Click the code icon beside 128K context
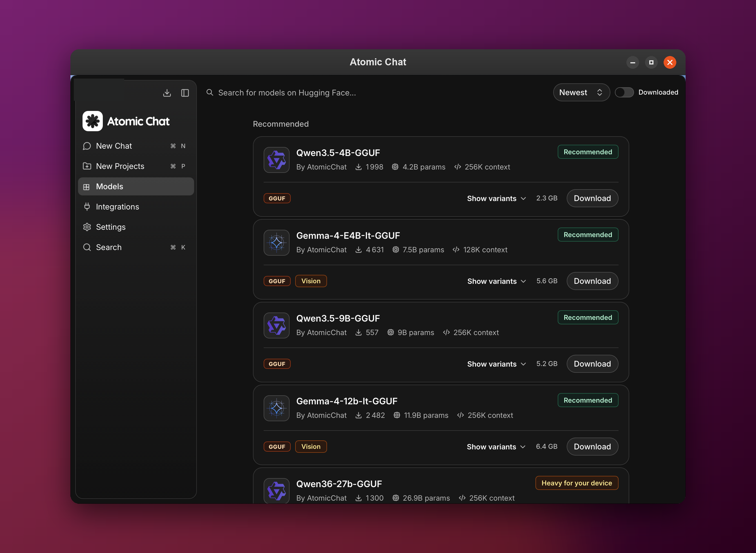Screen dimensions: 756x553 456,249
